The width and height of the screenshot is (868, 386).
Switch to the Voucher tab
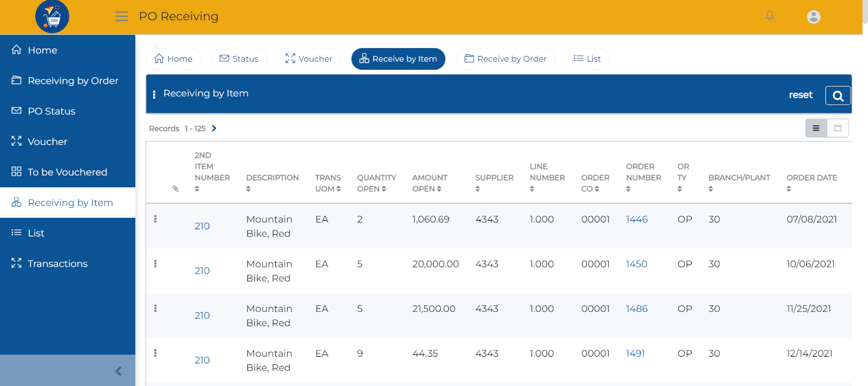(309, 59)
